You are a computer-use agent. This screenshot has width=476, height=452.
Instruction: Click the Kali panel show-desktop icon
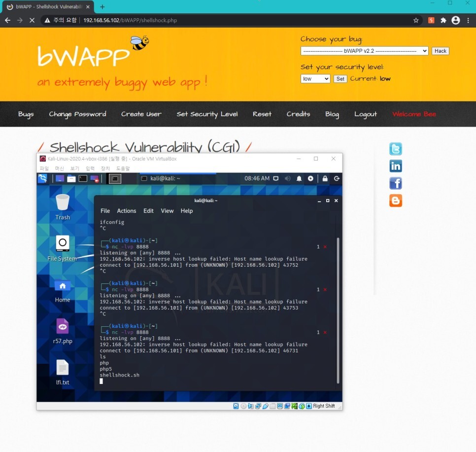pos(60,178)
